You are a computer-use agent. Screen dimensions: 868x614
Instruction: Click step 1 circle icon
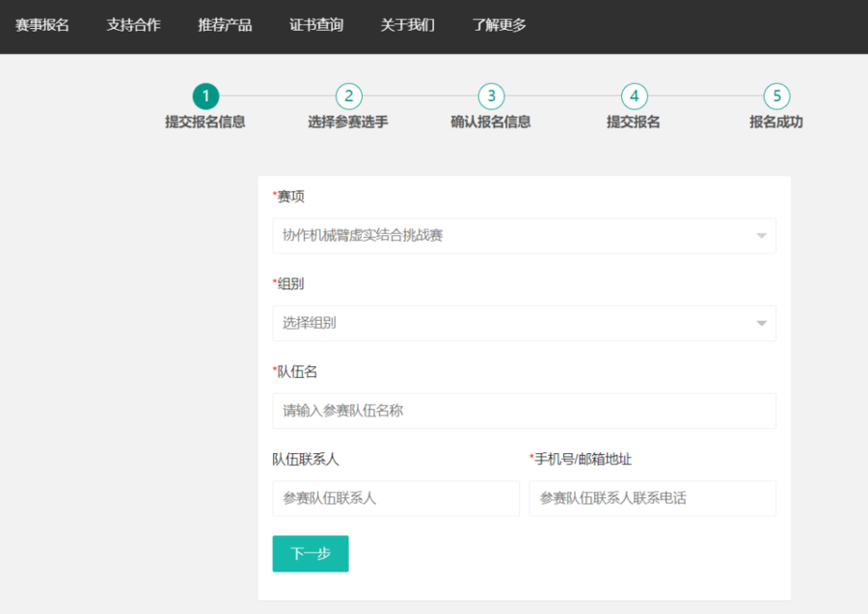pos(205,96)
